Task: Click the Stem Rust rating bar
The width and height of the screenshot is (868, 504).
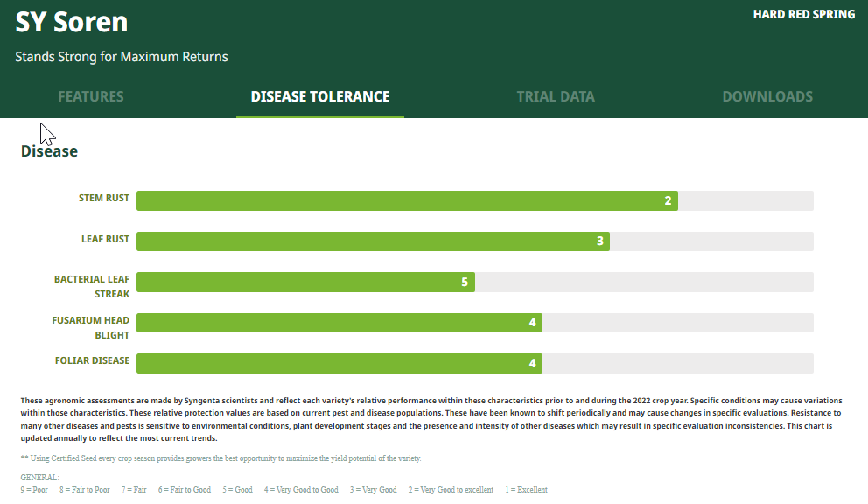Action: click(x=475, y=200)
